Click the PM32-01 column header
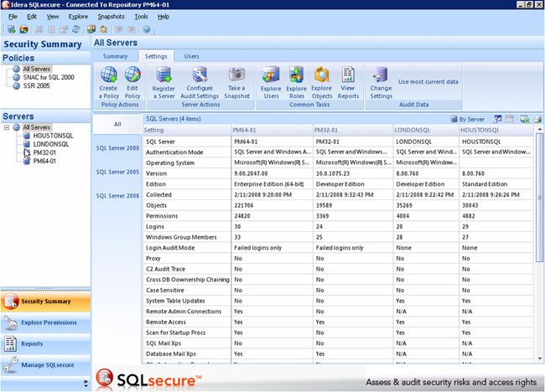545x392 pixels. (x=353, y=130)
